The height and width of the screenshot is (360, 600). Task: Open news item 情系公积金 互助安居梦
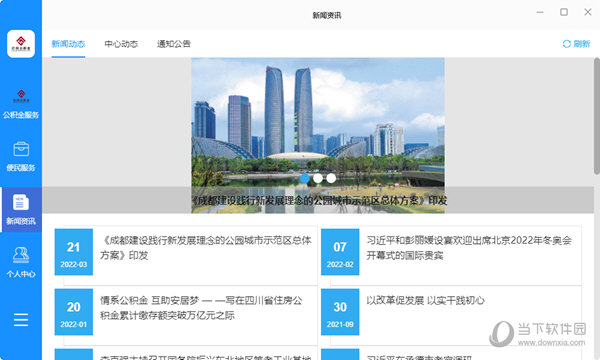click(201, 308)
